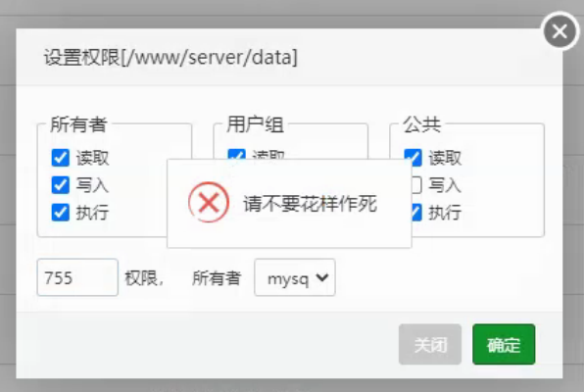Confirm with the green 确定 button
This screenshot has height=392, width=584.
pos(504,344)
